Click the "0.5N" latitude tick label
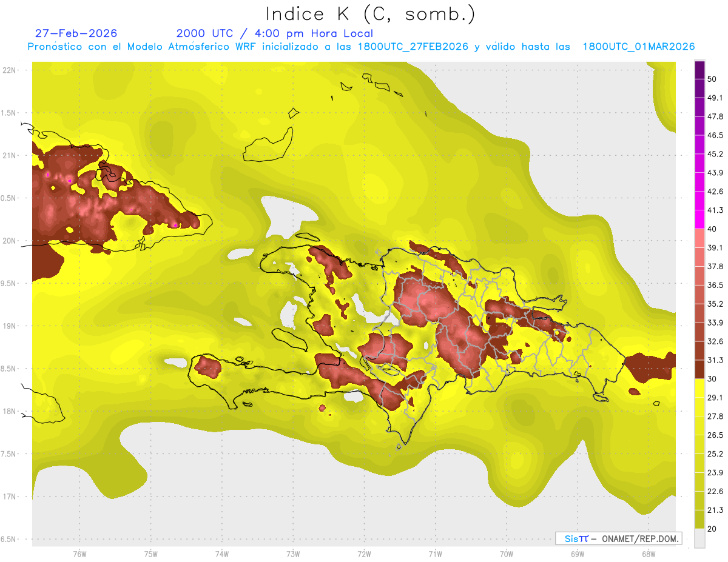Viewport: 728px width, 562px height. (x=9, y=198)
